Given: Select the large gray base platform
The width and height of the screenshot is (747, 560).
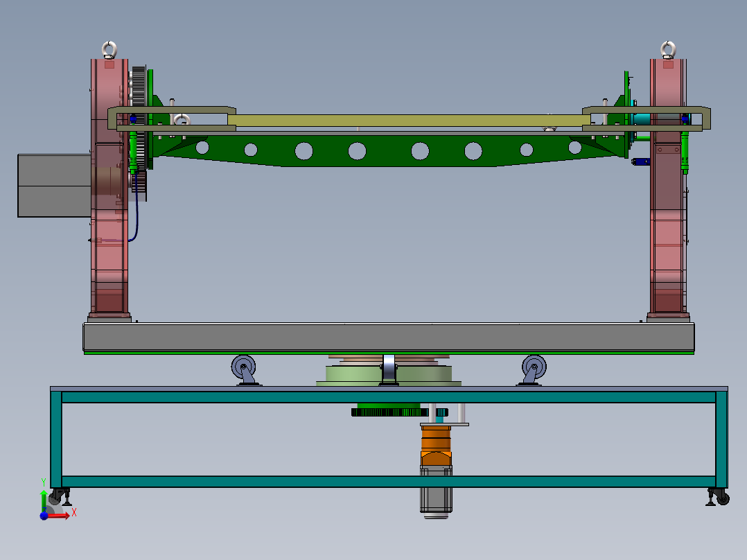Looking at the screenshot, I should [389, 338].
